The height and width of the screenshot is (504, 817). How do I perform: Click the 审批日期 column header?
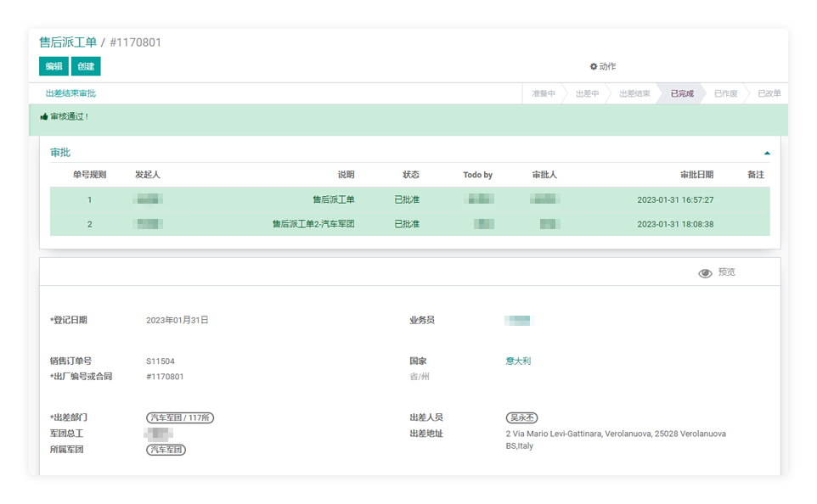[696, 175]
